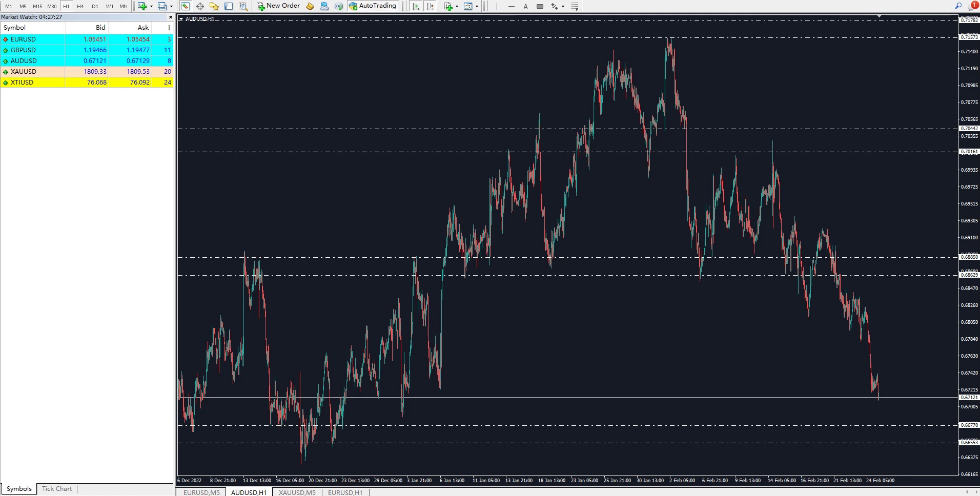The height and width of the screenshot is (496, 980).
Task: Open the chart profiles icon
Action: [162, 6]
